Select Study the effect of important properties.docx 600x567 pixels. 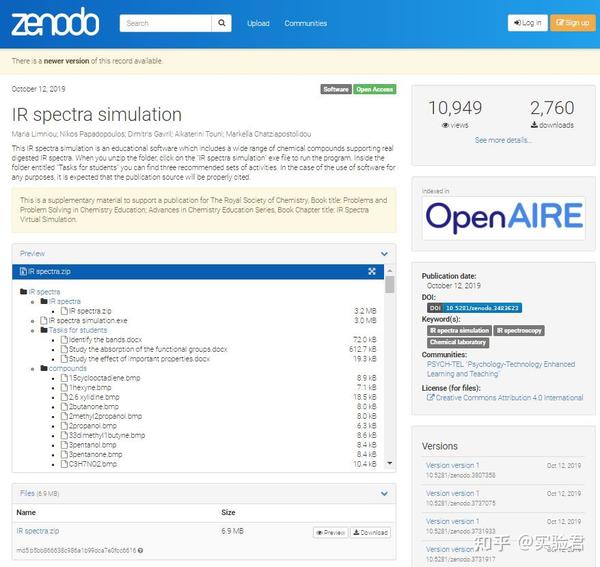(x=139, y=358)
